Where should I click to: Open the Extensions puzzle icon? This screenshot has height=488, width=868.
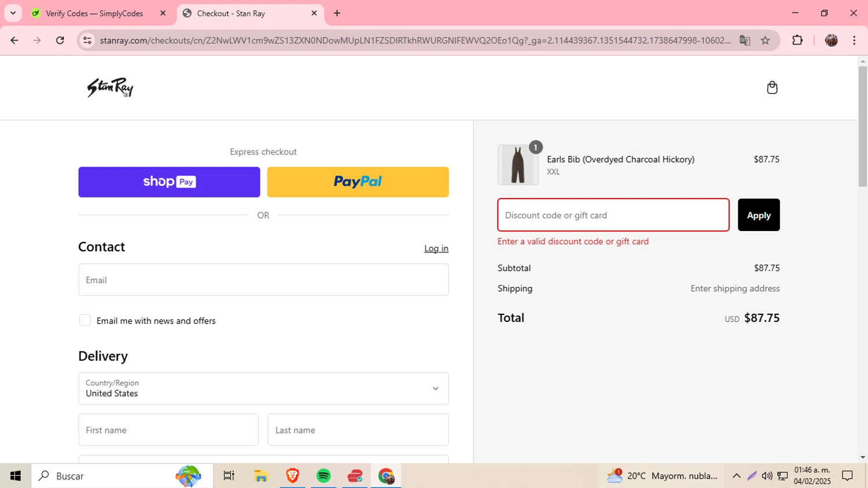pyautogui.click(x=797, y=41)
